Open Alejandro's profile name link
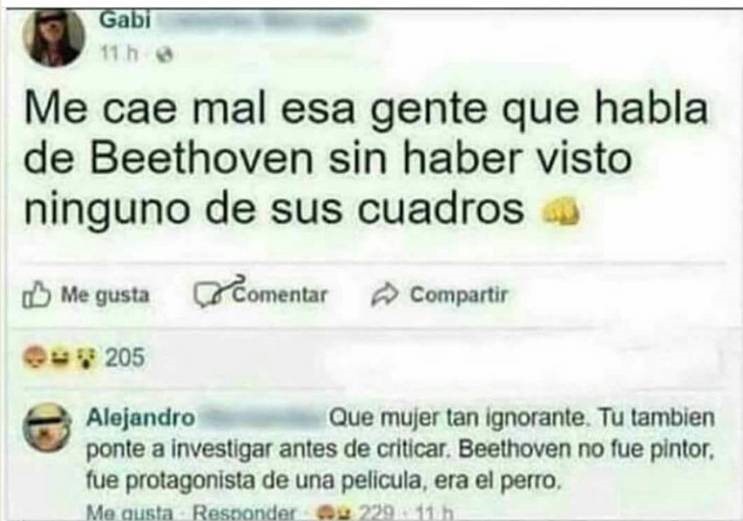Screen dimensions: 743x521 [x=141, y=418]
